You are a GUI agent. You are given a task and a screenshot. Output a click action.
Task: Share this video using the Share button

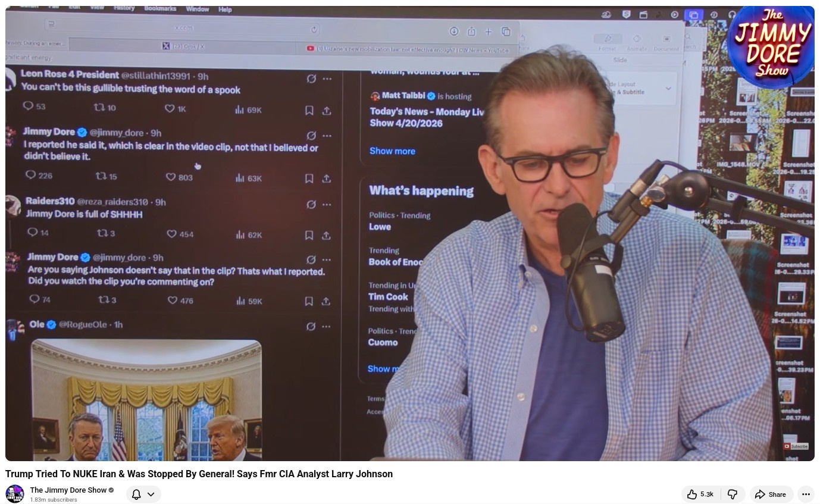pyautogui.click(x=771, y=494)
